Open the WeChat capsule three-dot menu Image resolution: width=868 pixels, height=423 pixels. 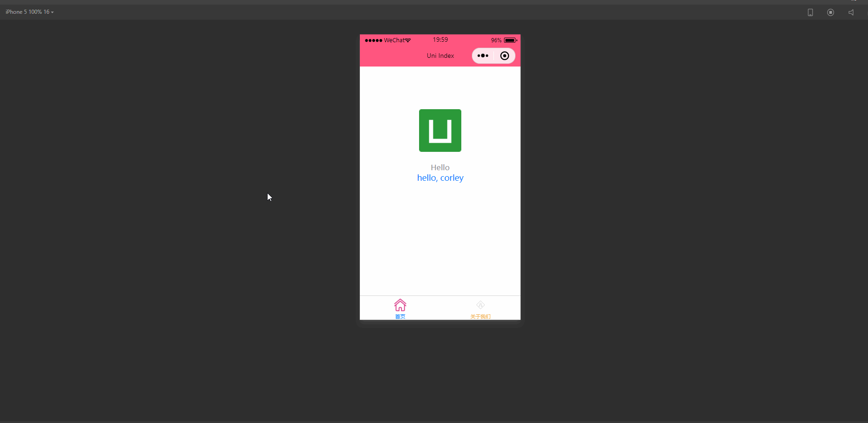click(x=483, y=56)
